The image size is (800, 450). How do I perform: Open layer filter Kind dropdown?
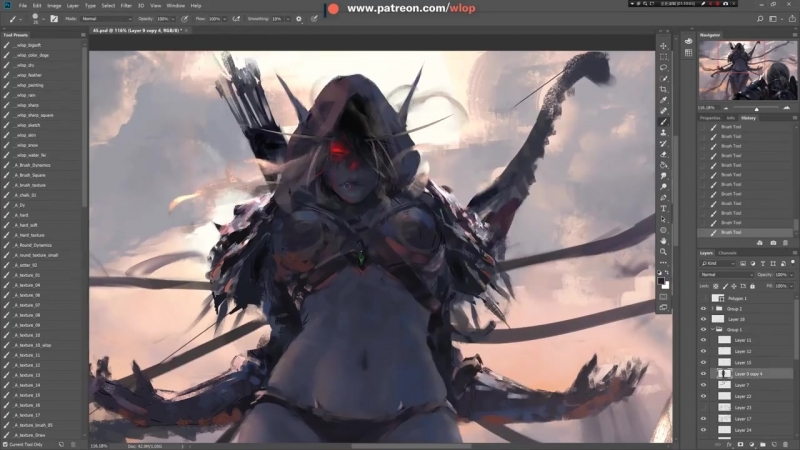click(x=717, y=263)
